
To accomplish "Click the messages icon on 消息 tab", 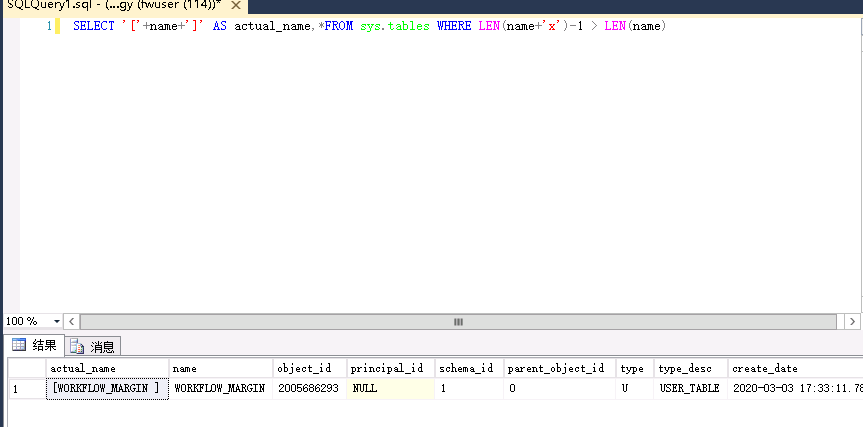I will click(x=77, y=347).
